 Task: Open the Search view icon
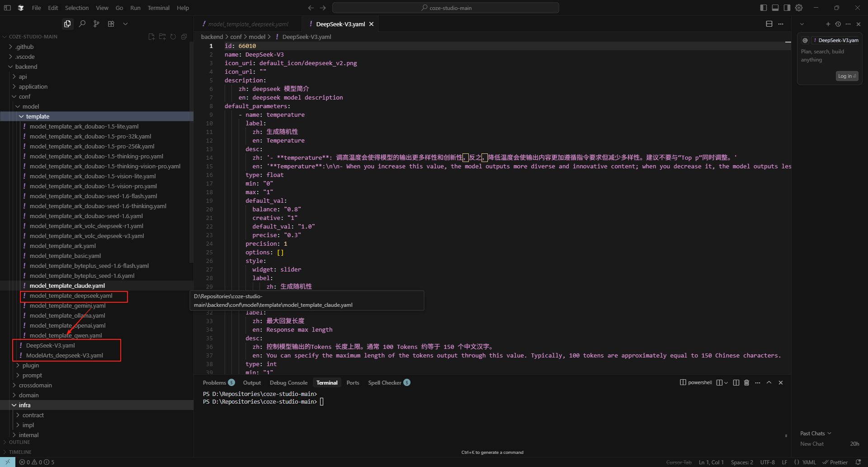point(82,24)
